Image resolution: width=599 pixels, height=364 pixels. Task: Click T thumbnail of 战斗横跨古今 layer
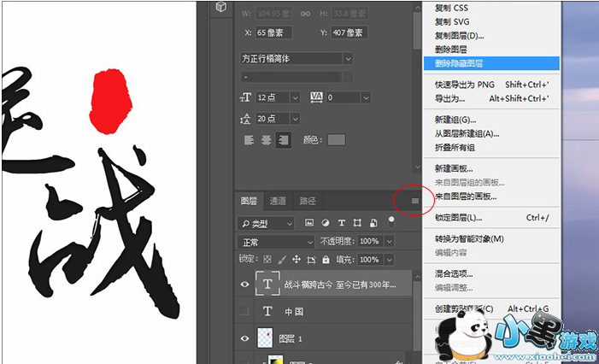coord(267,284)
